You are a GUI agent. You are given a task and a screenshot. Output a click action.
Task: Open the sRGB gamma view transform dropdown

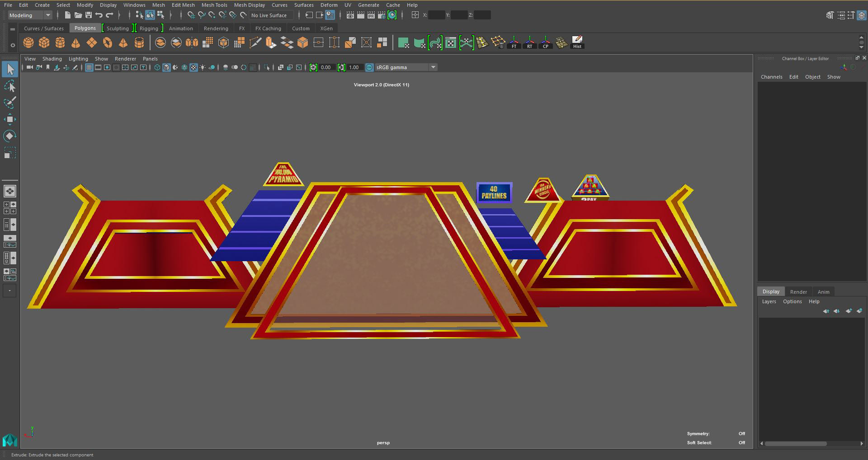pyautogui.click(x=406, y=67)
